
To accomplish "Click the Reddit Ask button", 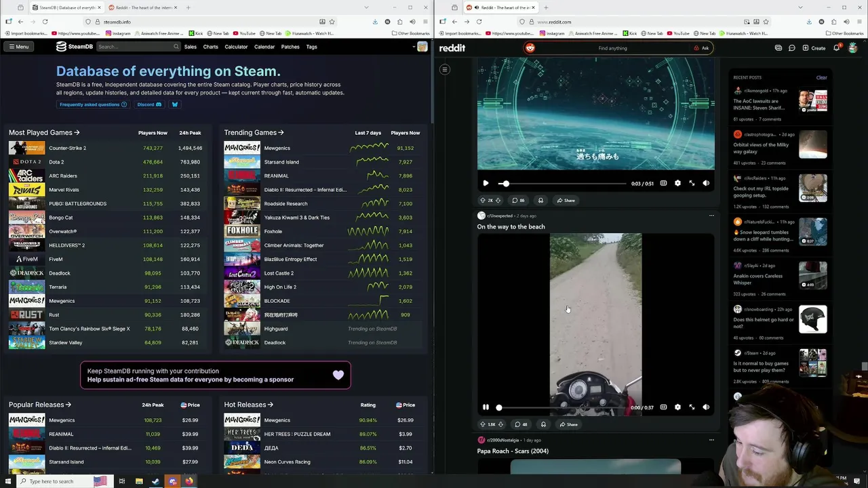I will click(x=702, y=48).
